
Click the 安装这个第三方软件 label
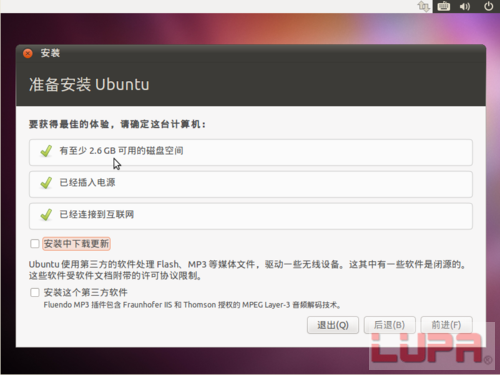[x=85, y=293]
